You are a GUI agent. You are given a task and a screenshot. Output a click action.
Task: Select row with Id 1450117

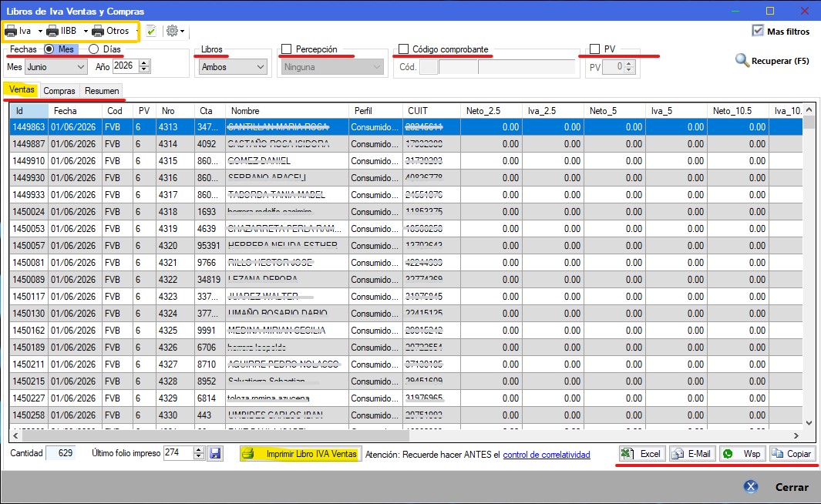tap(405, 297)
